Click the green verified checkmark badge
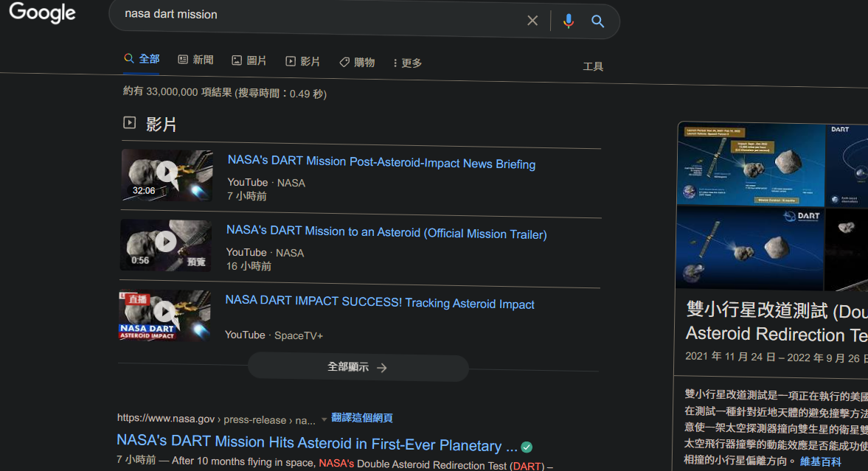The width and height of the screenshot is (868, 471). pos(527,447)
